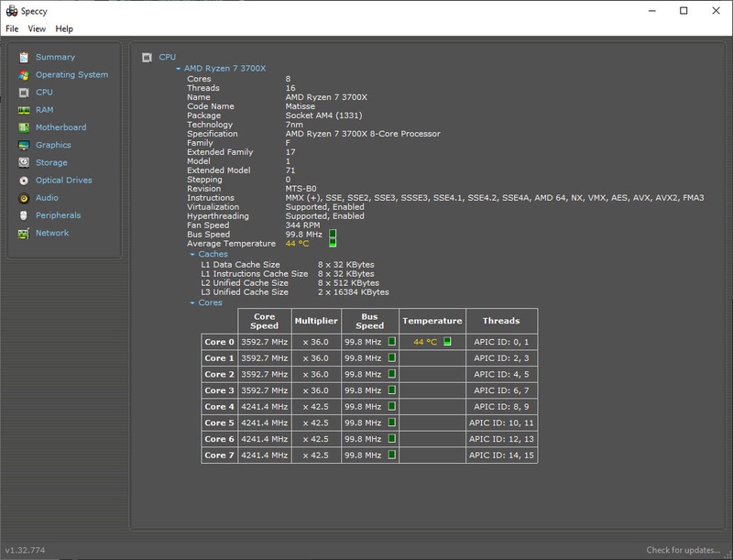Viewport: 733px width, 560px height.
Task: Click L3 Unified Cache Size value
Action: point(354,292)
